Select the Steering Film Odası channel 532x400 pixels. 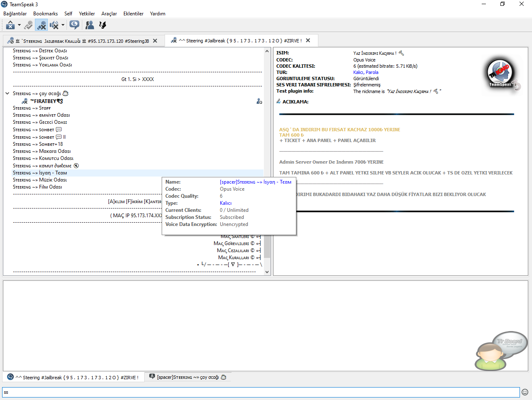point(37,187)
